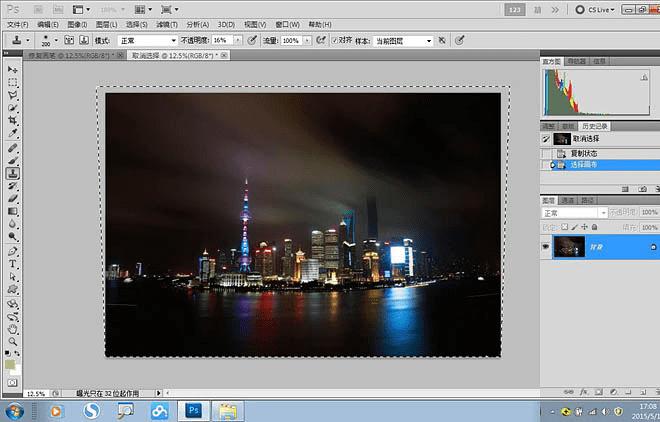Switch to the 通道 channels tab

click(x=567, y=200)
